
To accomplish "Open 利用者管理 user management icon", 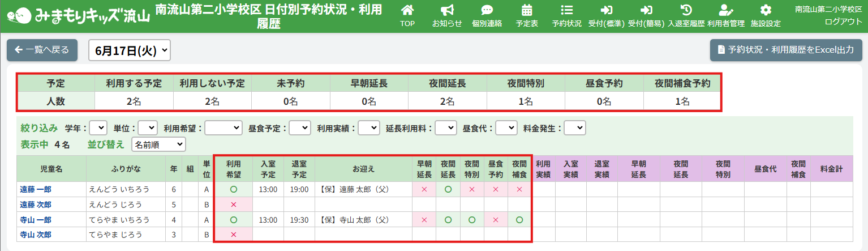I will [725, 11].
